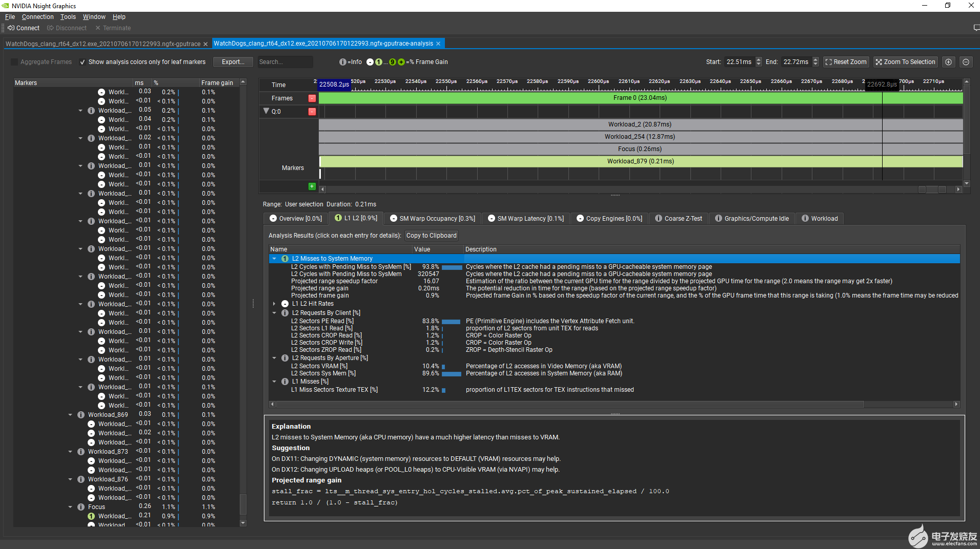Click the Connect toolbar button
The height and width of the screenshot is (549, 980).
click(x=24, y=28)
